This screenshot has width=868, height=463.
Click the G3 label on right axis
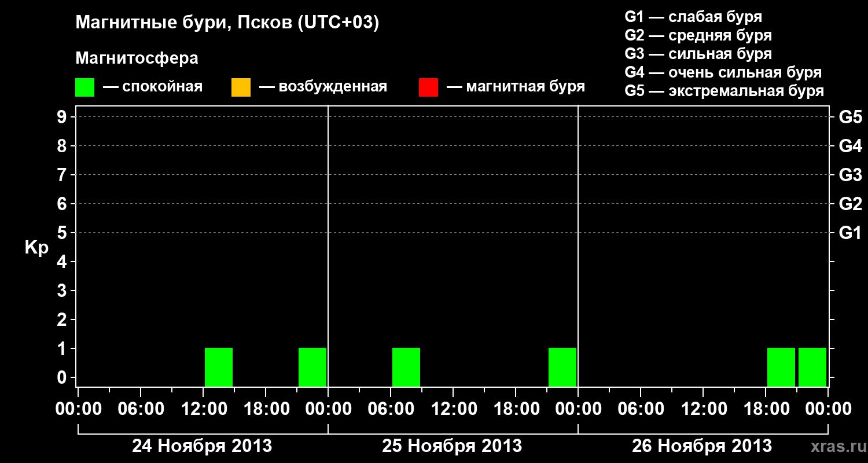(851, 175)
